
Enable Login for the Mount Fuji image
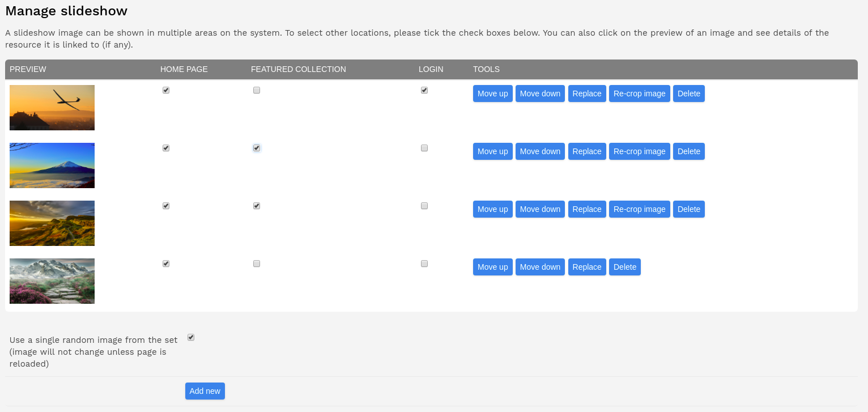point(424,148)
